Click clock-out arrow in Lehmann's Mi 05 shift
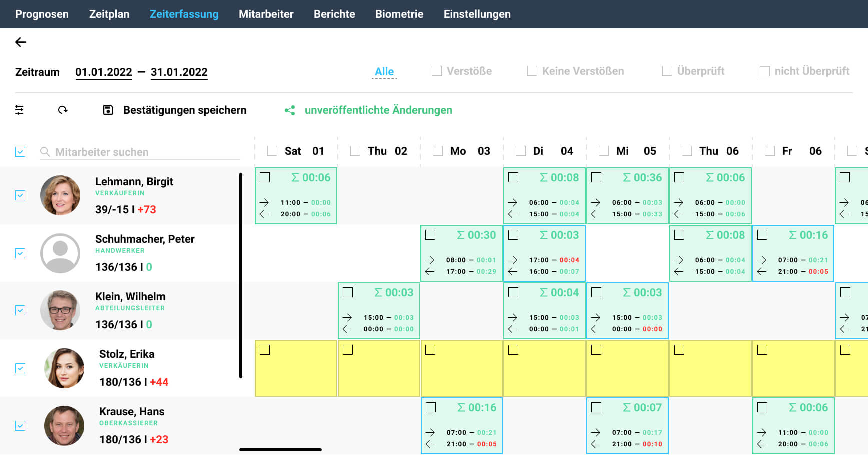The height and width of the screenshot is (455, 868). [596, 214]
